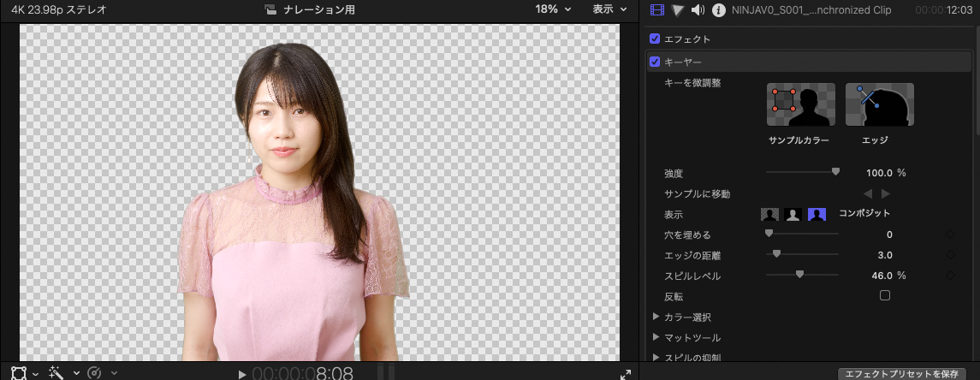Click the Transform tool icon below viewer
Image resolution: width=980 pixels, height=380 pixels.
click(20, 373)
